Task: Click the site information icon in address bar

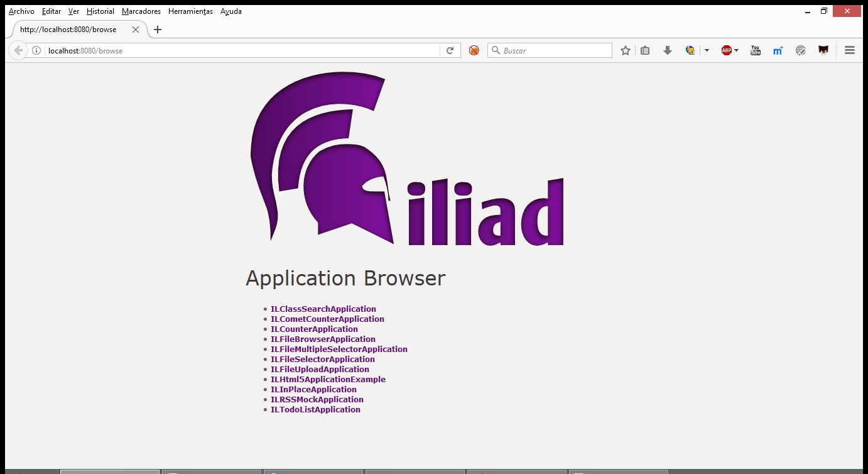Action: (x=37, y=50)
